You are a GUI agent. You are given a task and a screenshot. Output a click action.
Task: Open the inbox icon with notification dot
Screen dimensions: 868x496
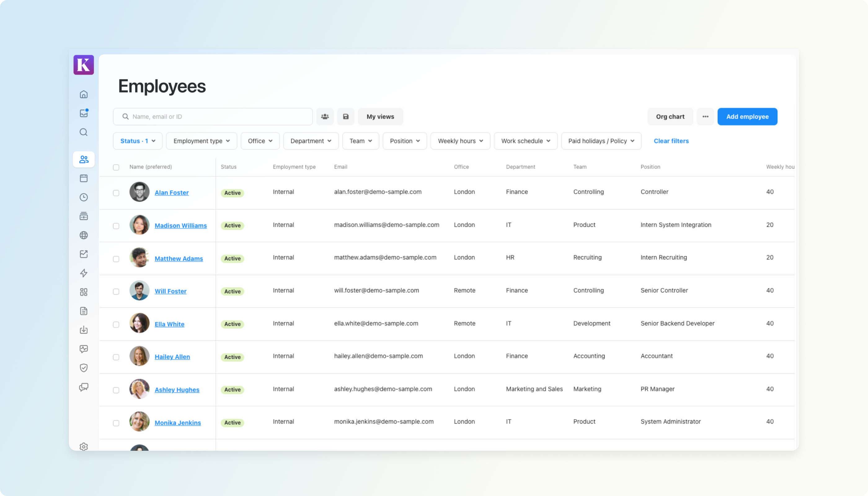click(x=83, y=113)
